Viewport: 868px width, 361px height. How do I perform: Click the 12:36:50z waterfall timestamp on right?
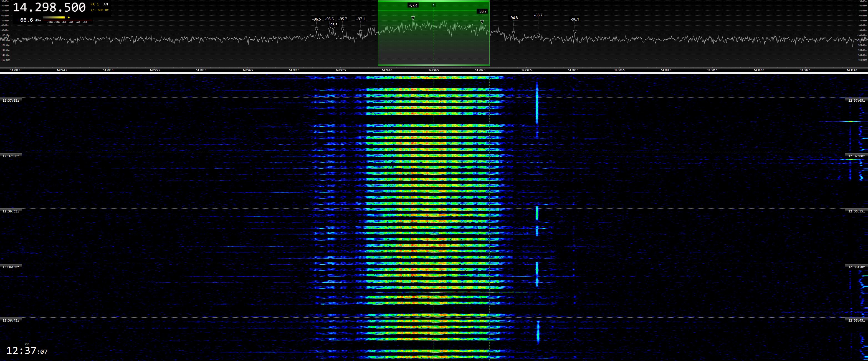(856, 267)
